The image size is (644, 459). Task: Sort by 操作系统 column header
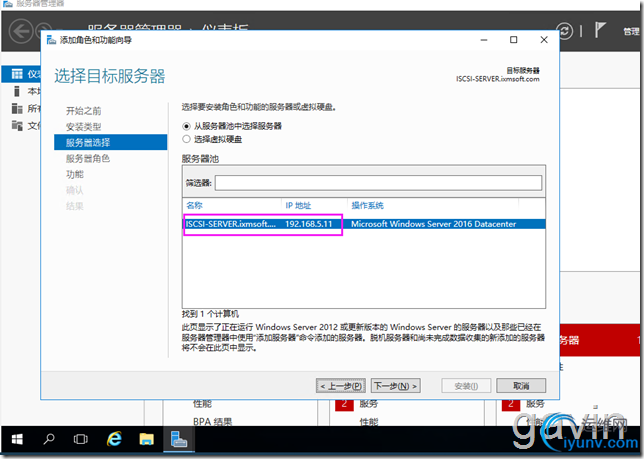[x=368, y=205]
